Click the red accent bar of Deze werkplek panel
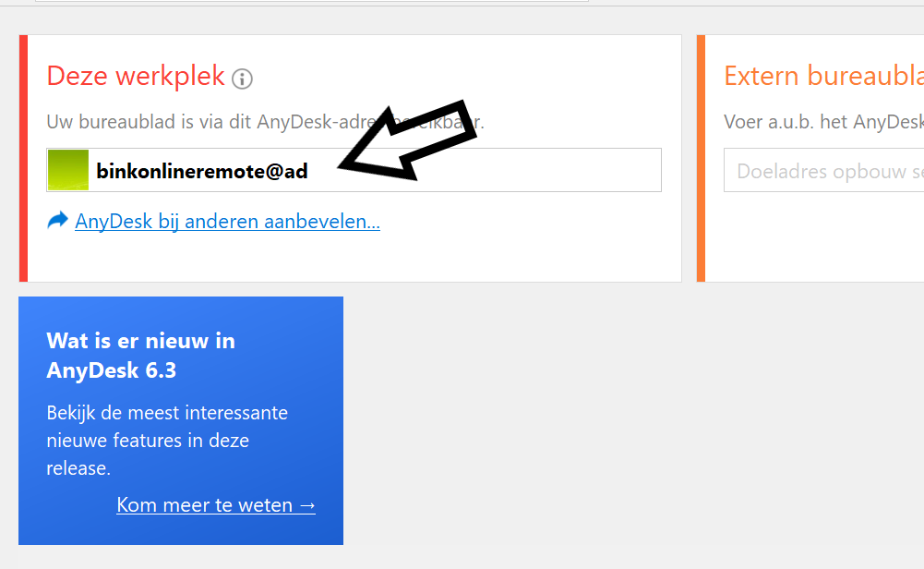 tap(23, 158)
